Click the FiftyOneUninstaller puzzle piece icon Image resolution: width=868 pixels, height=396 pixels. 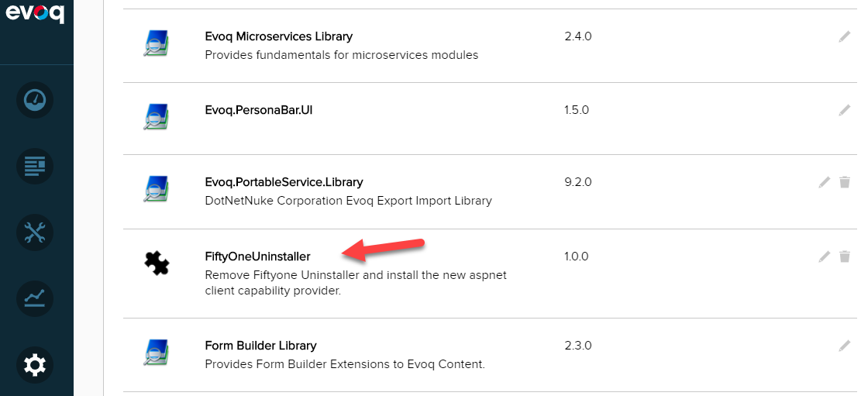157,263
